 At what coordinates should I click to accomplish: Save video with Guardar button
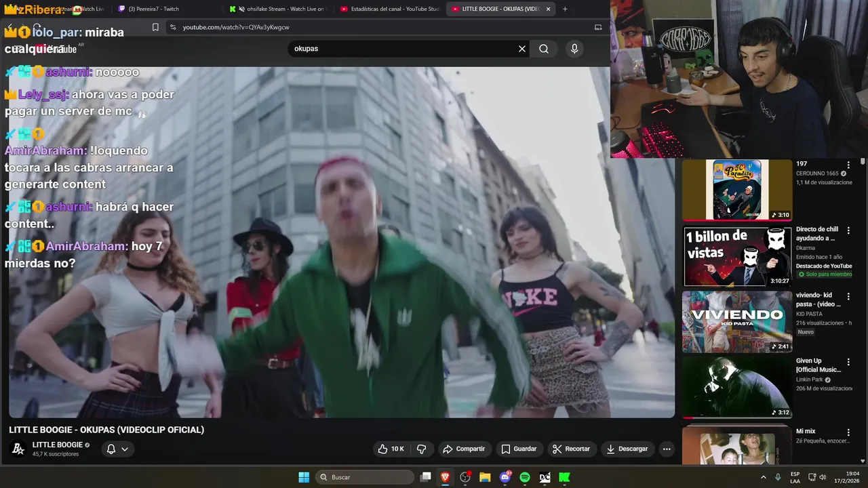click(519, 449)
